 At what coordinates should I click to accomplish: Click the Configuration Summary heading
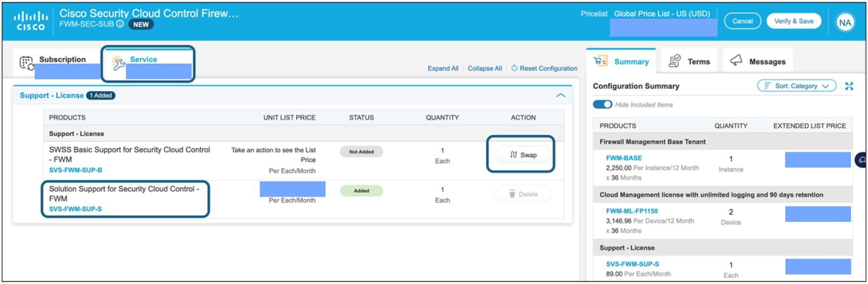point(636,86)
